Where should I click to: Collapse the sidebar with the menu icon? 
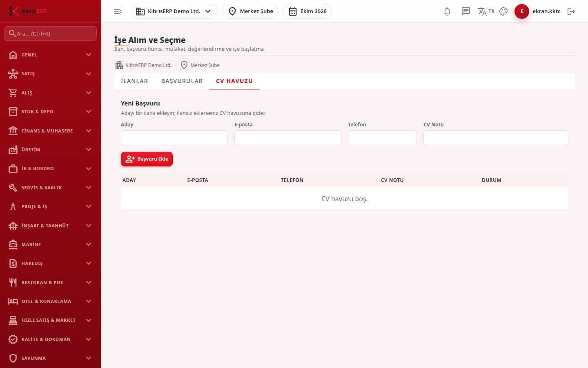(118, 11)
